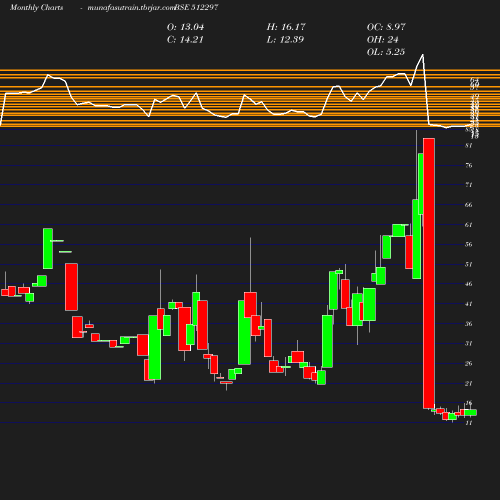Viewport: 500px width, 500px height.
Task: Click the price axis label 36
Action: [x=469, y=324]
